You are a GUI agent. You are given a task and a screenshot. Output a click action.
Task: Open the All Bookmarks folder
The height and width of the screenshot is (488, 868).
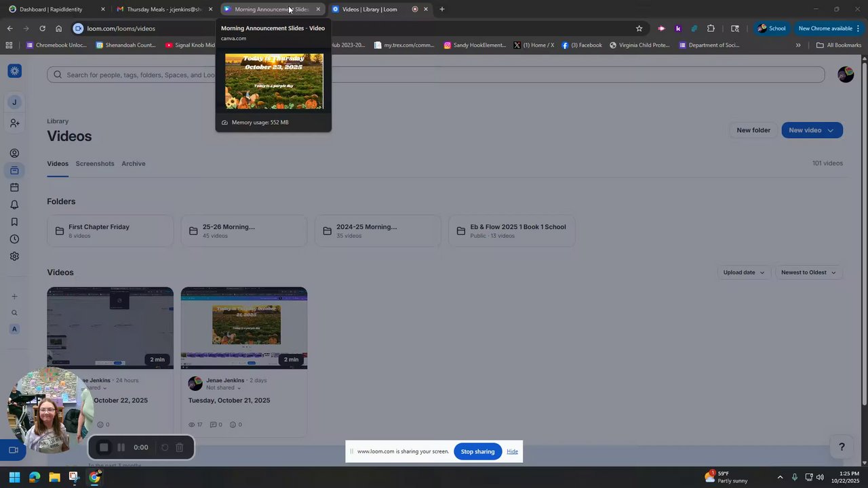[839, 45]
